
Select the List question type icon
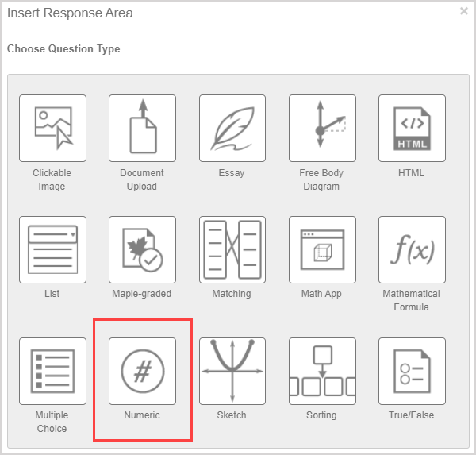click(52, 249)
